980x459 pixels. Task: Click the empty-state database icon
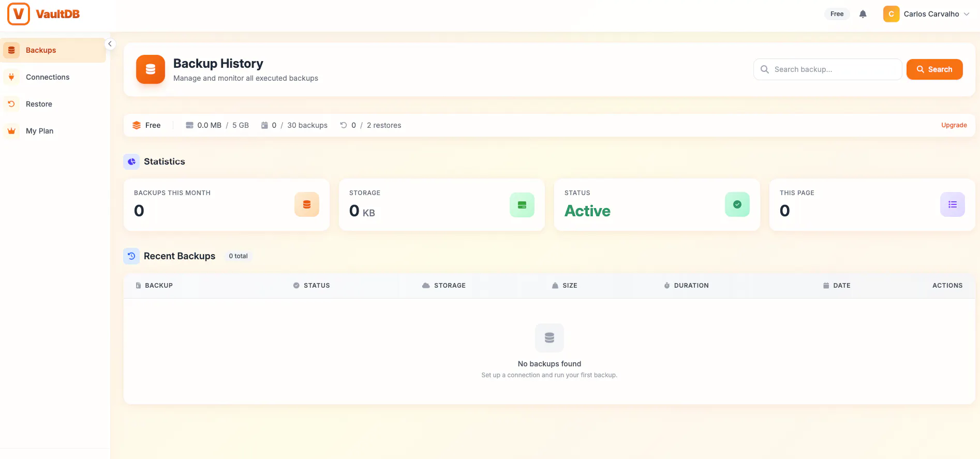[550, 338]
